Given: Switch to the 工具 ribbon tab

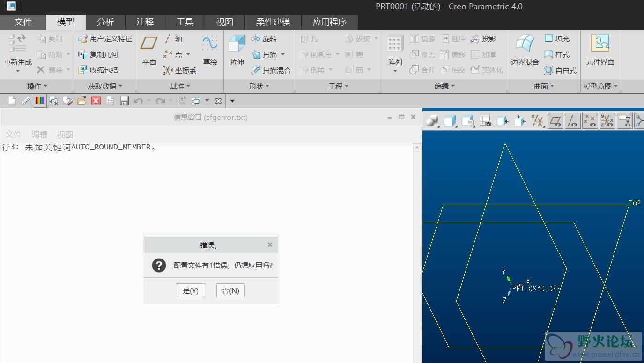Looking at the screenshot, I should [x=185, y=22].
